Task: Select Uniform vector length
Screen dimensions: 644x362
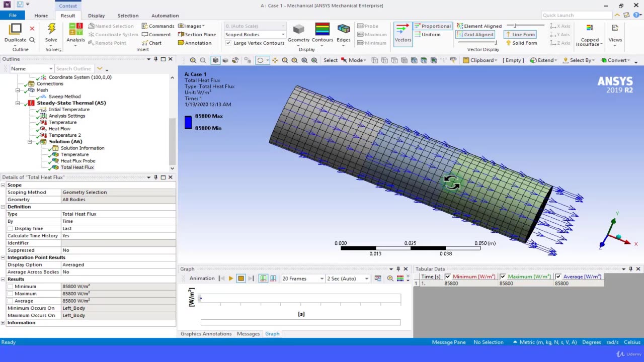Action: 427,35
